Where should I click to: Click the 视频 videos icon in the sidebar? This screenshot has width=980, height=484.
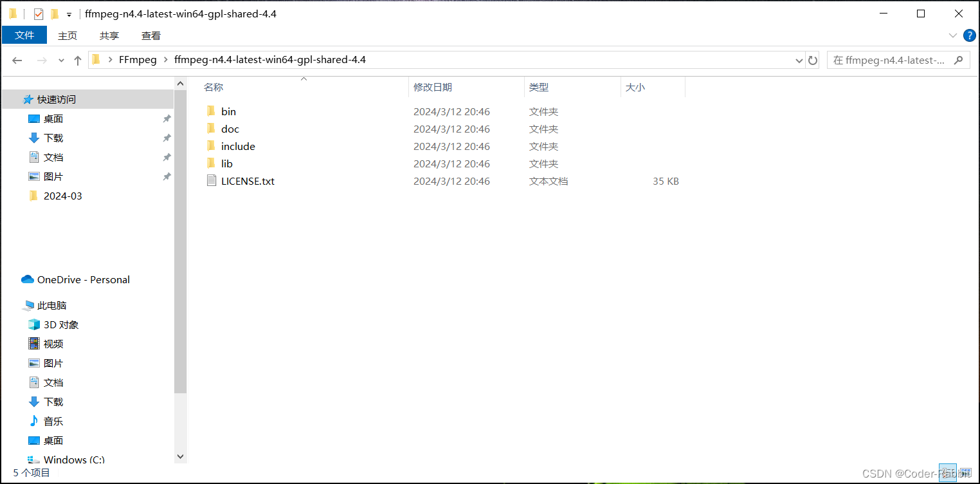coord(33,344)
